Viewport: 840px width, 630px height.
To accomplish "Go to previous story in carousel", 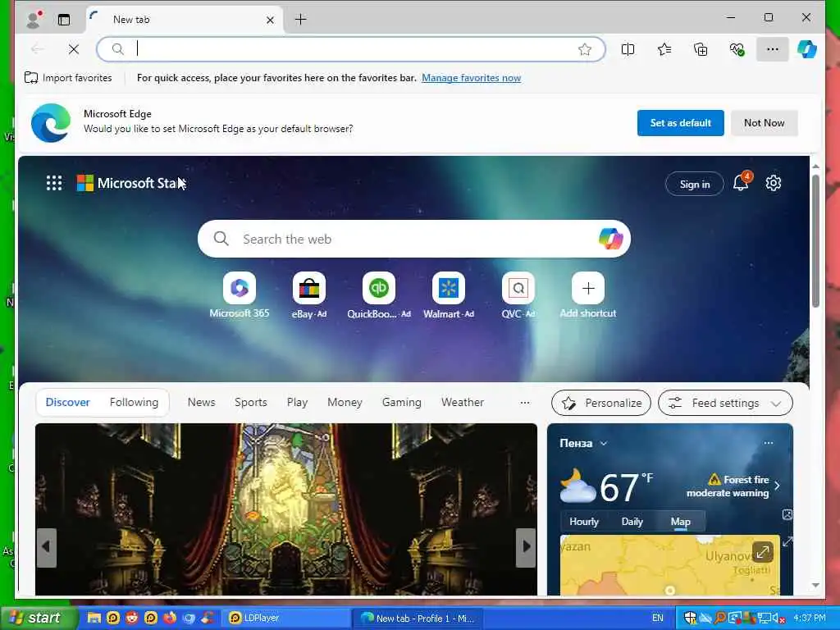I will click(47, 547).
